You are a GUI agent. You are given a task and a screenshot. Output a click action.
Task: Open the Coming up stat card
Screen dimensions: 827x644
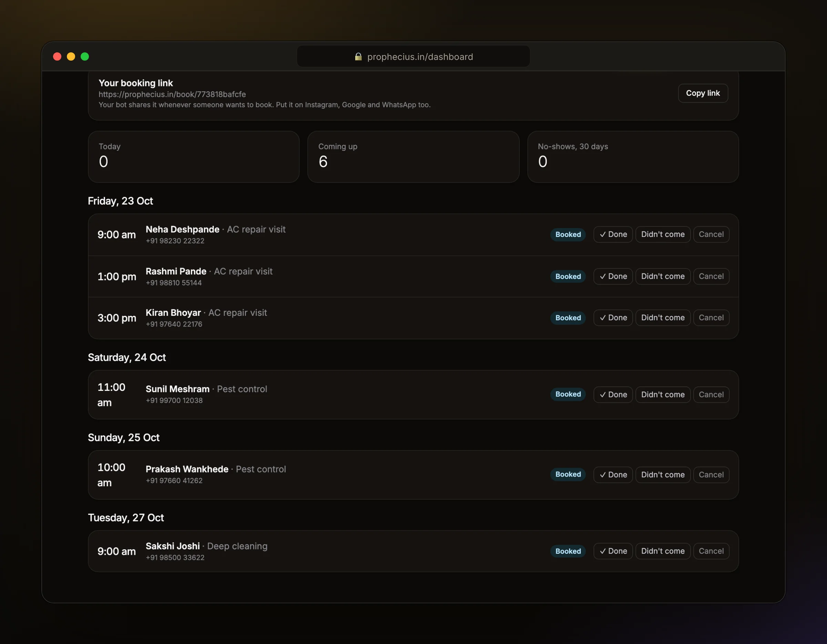413,157
